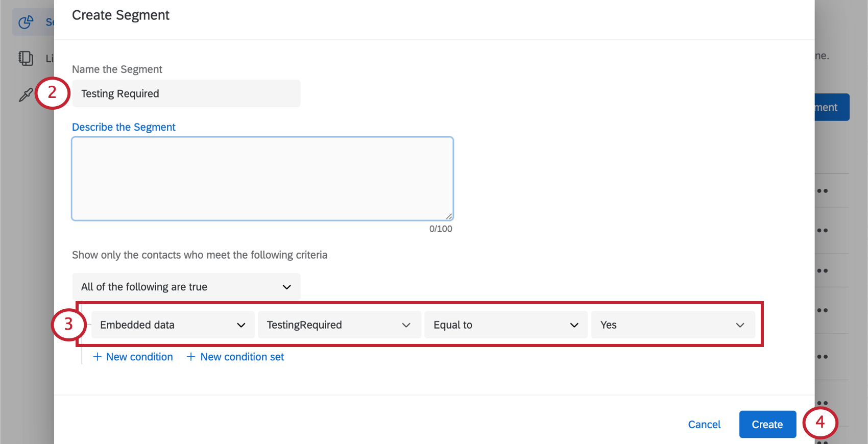Viewport: 868px width, 444px height.
Task: Click the segment name field showing 'Testing Required'
Action: pos(186,93)
